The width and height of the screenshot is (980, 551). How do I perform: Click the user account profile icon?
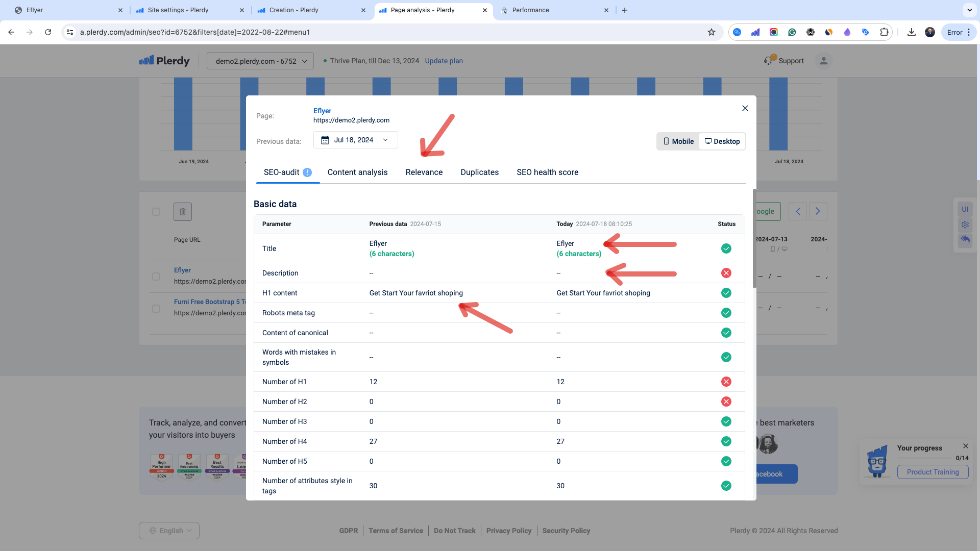pos(823,61)
